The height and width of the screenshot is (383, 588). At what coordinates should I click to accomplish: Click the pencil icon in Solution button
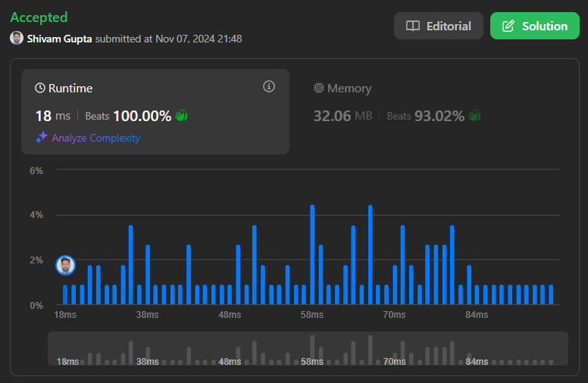point(508,26)
